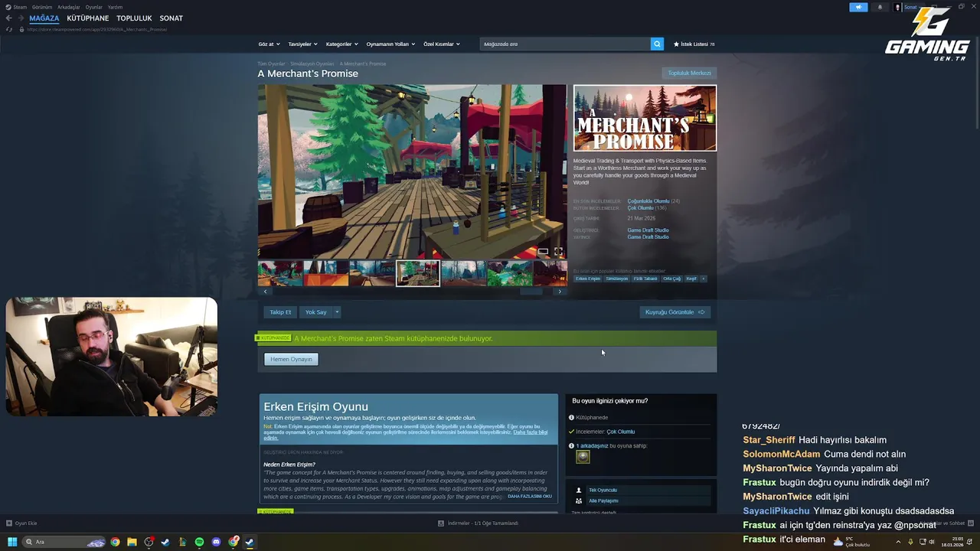
Task: Add a tag with plus button
Action: point(703,279)
